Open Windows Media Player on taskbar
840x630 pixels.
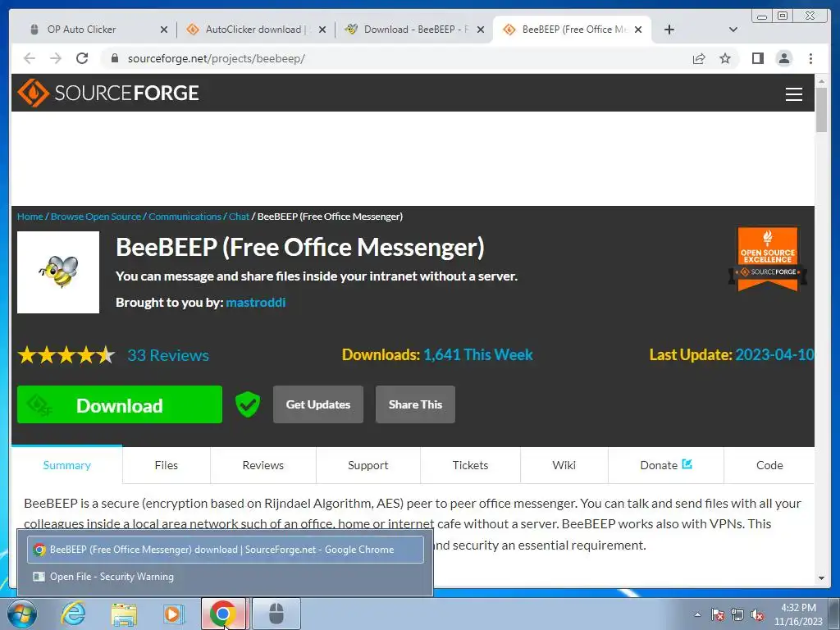pyautogui.click(x=173, y=614)
